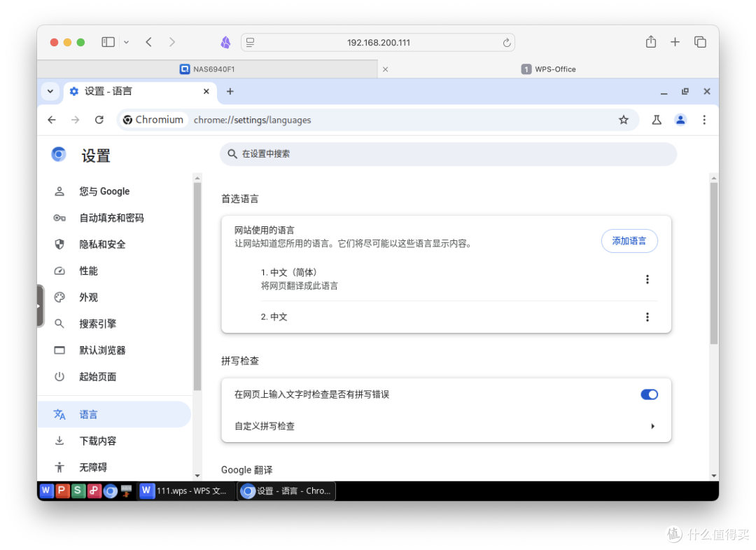Image resolution: width=756 pixels, height=550 pixels.
Task: Open the browser profile account icon
Action: click(x=680, y=120)
